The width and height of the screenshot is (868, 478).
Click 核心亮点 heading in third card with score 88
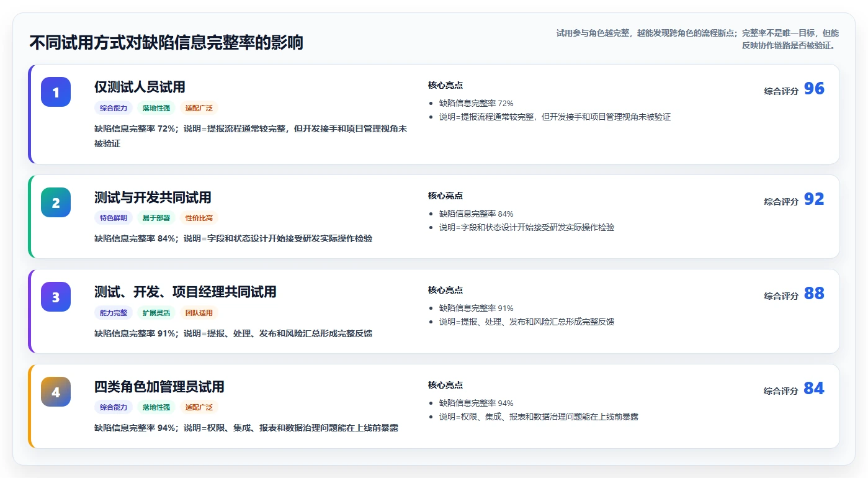tap(445, 291)
